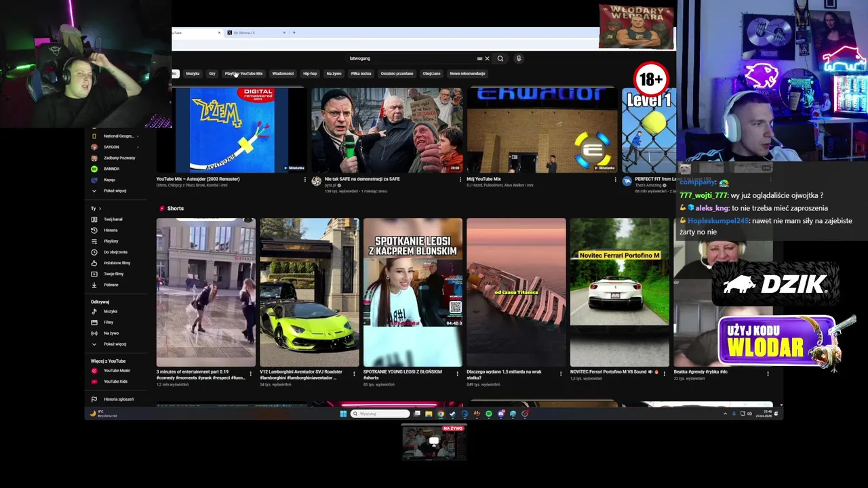Filter by the Hip-hop chip
This screenshot has height=488, width=868.
click(310, 73)
